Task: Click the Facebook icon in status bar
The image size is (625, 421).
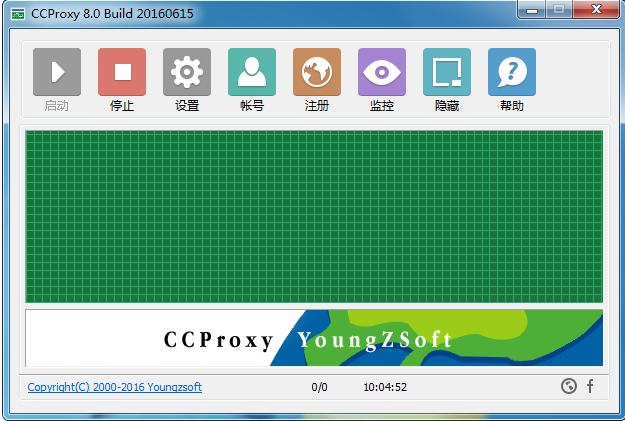Action: (x=590, y=386)
